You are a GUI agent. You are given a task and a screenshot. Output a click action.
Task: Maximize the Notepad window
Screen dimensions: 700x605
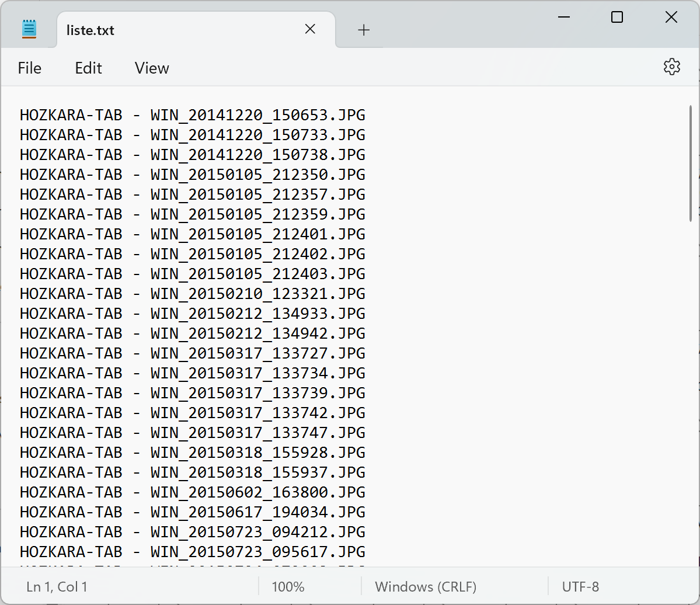click(x=617, y=18)
